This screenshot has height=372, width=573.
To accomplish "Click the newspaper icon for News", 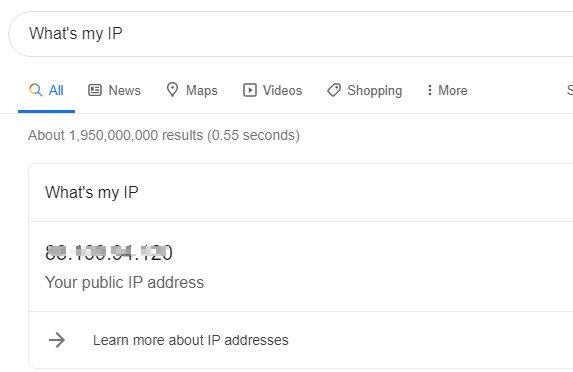I will click(95, 90).
